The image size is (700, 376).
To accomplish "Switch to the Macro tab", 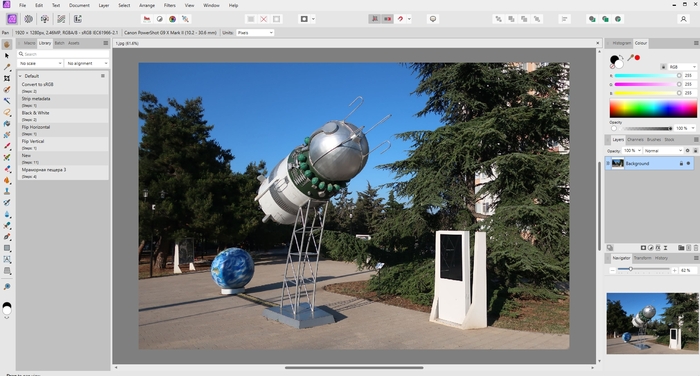I will 29,43.
